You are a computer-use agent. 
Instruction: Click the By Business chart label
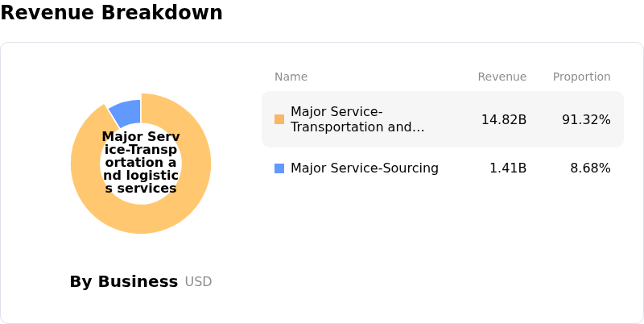point(123,281)
